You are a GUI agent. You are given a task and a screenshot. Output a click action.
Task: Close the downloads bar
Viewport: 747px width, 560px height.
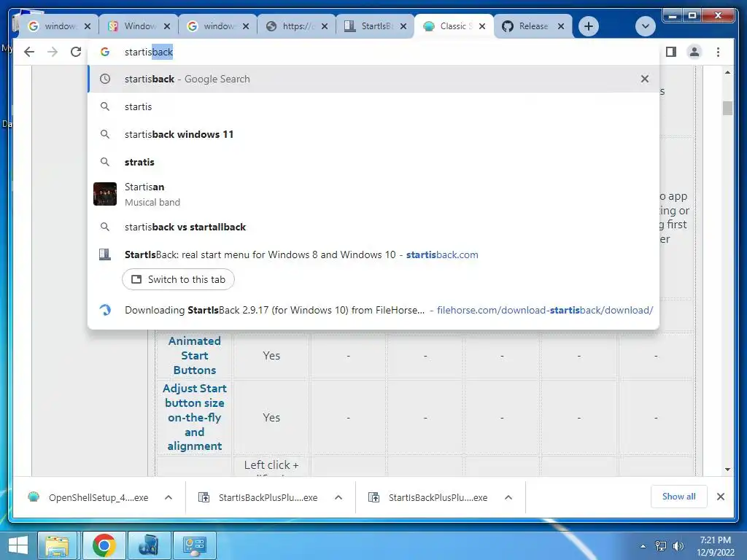[721, 497]
